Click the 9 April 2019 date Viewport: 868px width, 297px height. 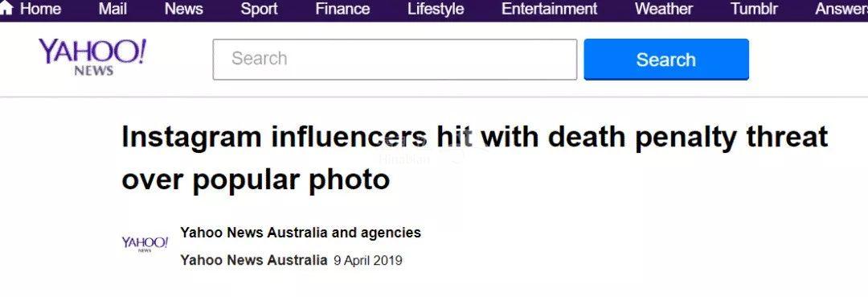(368, 261)
